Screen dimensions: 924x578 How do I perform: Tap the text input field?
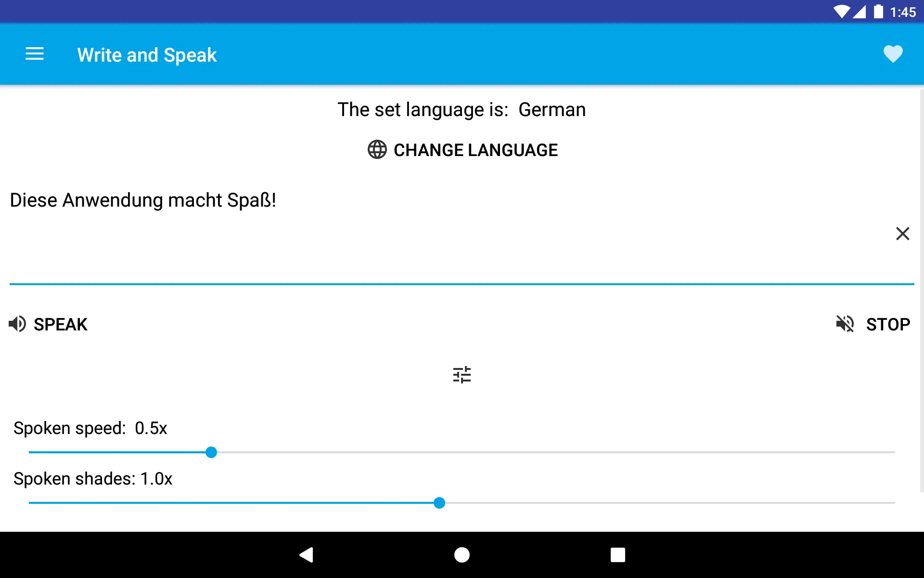(462, 233)
